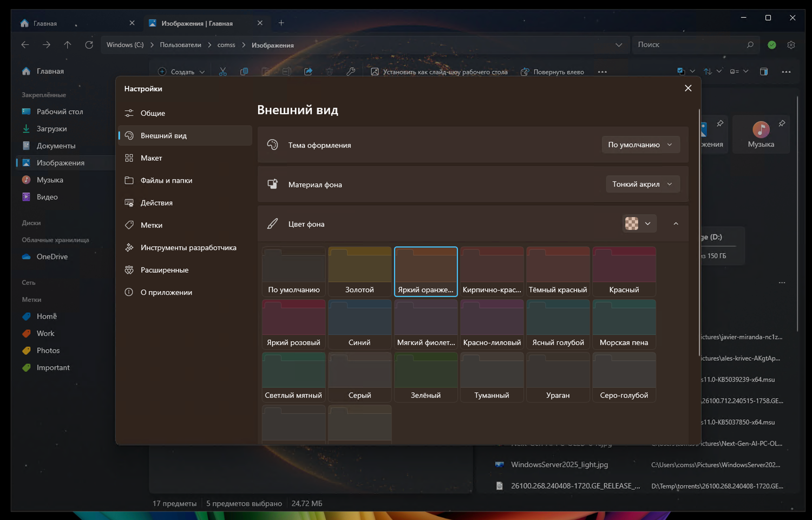This screenshot has width=812, height=520.
Task: Select the green "Important" tag in the sidebar
Action: click(52, 367)
